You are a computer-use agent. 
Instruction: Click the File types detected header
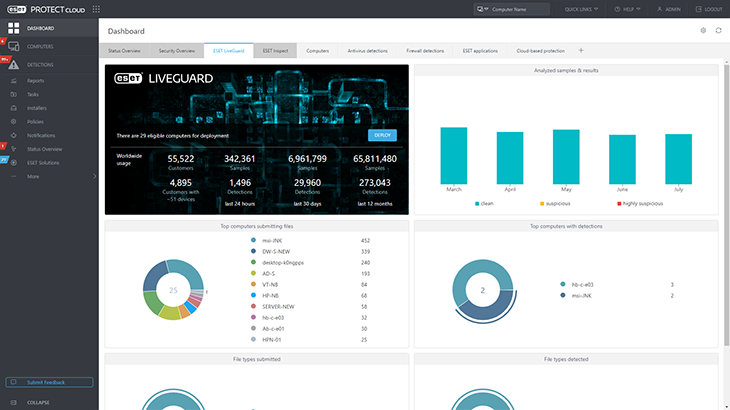[566, 359]
